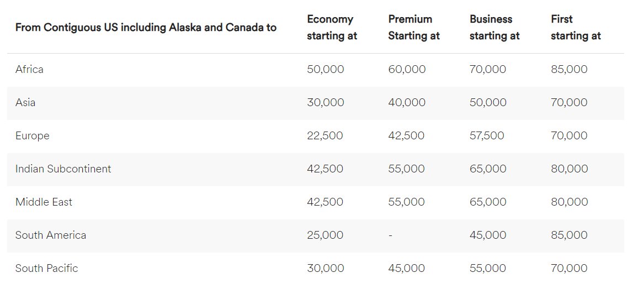Screen dimensions: 644x299
Task: Click the First starting at header
Action: pos(576,28)
